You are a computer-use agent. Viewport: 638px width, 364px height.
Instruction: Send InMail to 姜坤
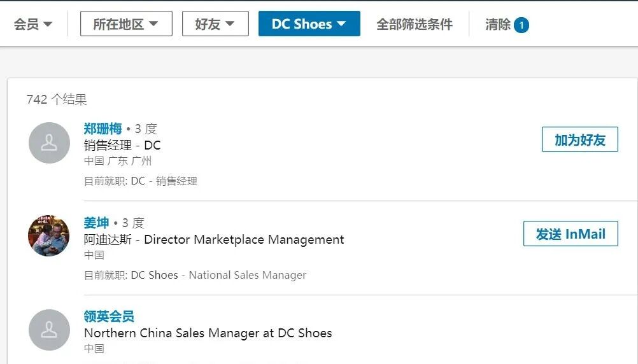tap(571, 234)
